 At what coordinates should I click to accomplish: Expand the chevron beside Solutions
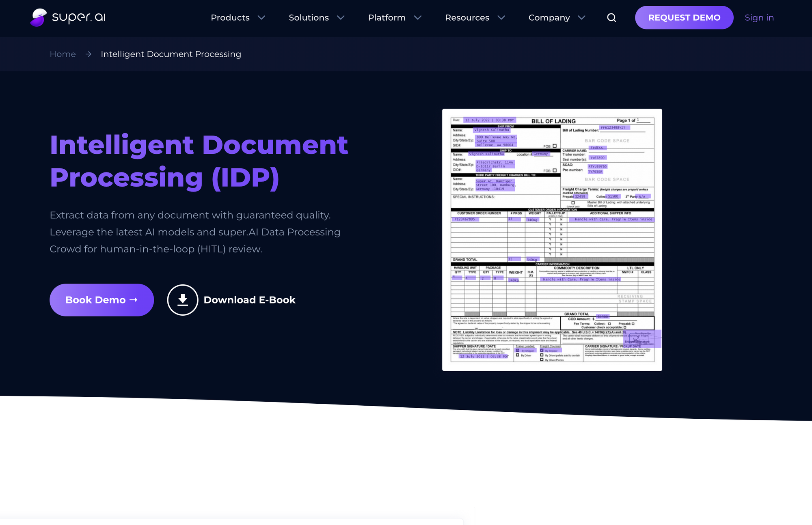pyautogui.click(x=341, y=17)
